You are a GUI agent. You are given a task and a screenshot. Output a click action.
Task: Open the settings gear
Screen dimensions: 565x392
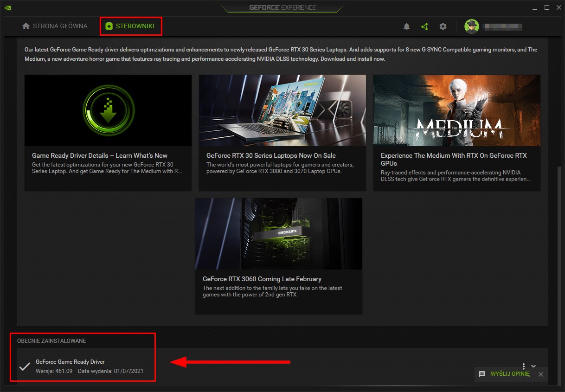point(443,26)
